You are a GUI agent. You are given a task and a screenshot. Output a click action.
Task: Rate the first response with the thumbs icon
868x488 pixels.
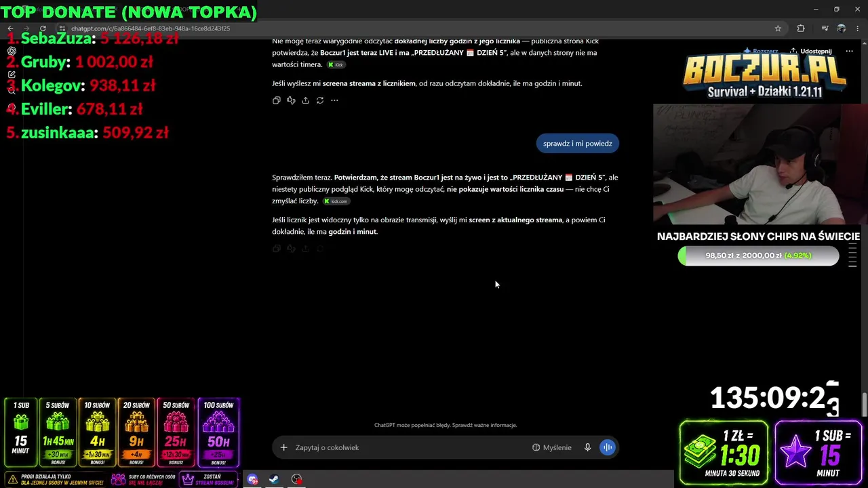291,100
